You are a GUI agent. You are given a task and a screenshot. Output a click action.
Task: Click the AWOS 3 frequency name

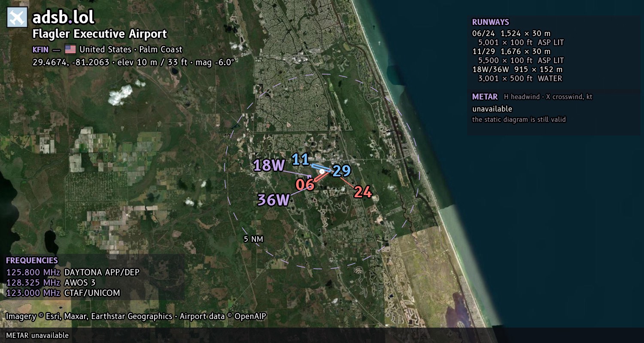point(80,283)
